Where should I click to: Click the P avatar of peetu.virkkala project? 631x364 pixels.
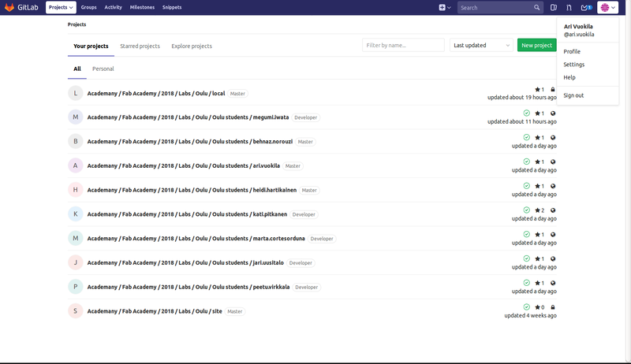(75, 287)
